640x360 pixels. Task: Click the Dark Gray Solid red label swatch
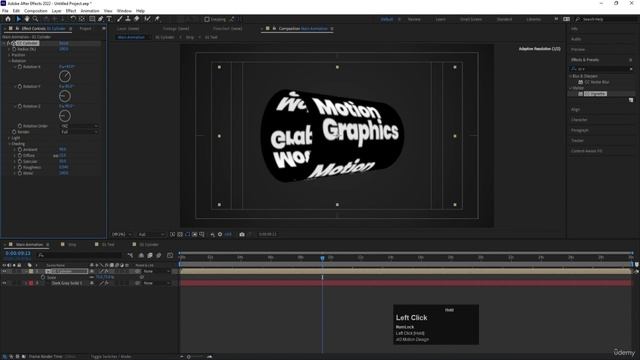click(31, 283)
